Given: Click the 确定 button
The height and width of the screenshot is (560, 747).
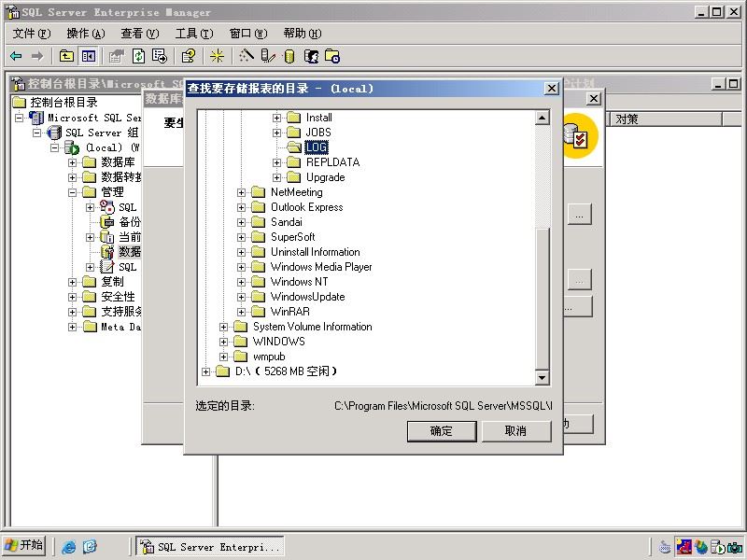Looking at the screenshot, I should coord(442,431).
